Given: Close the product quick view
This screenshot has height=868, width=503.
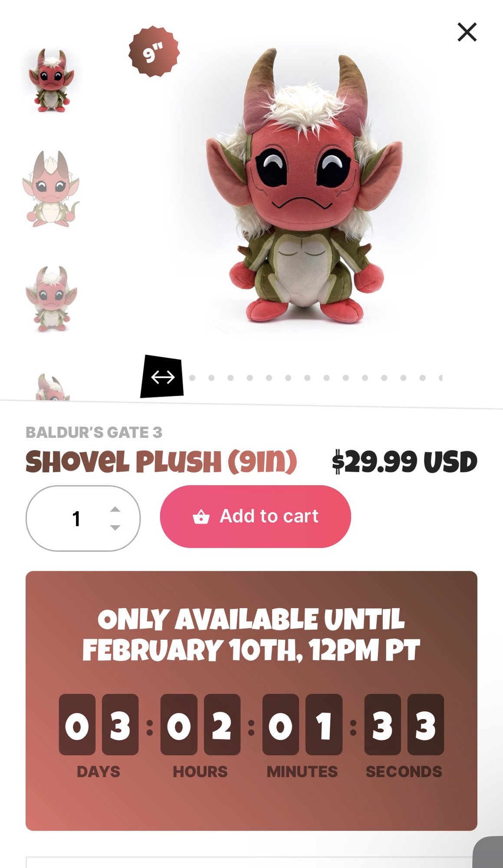Looking at the screenshot, I should click(x=467, y=32).
